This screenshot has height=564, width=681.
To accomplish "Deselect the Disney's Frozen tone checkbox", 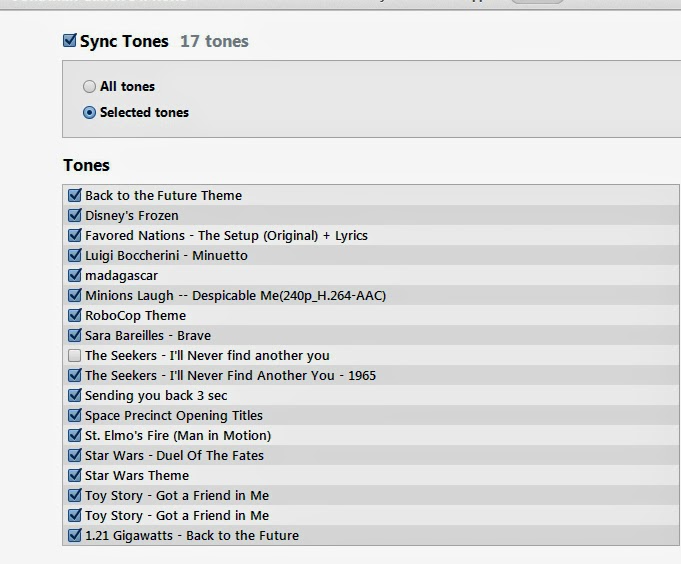I will click(x=75, y=216).
